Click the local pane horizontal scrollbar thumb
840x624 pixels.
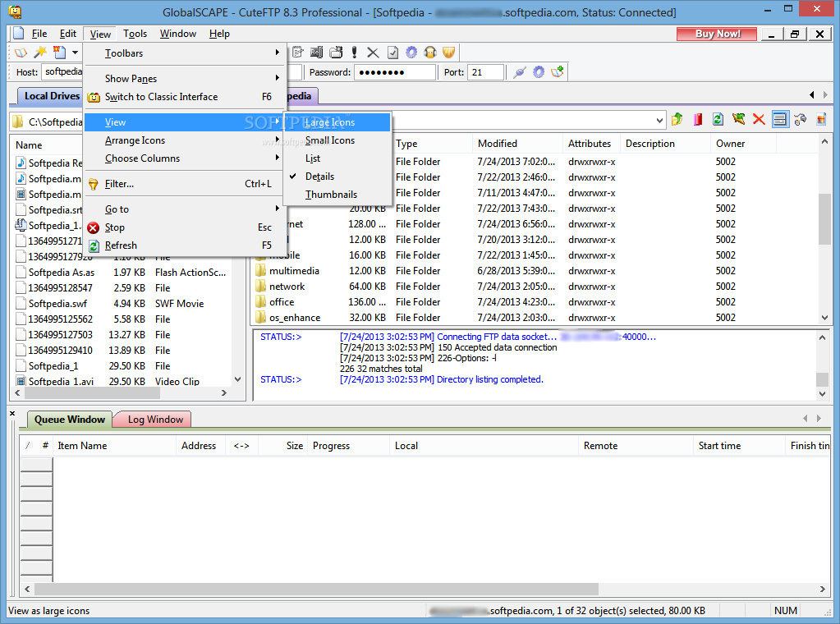[x=92, y=392]
